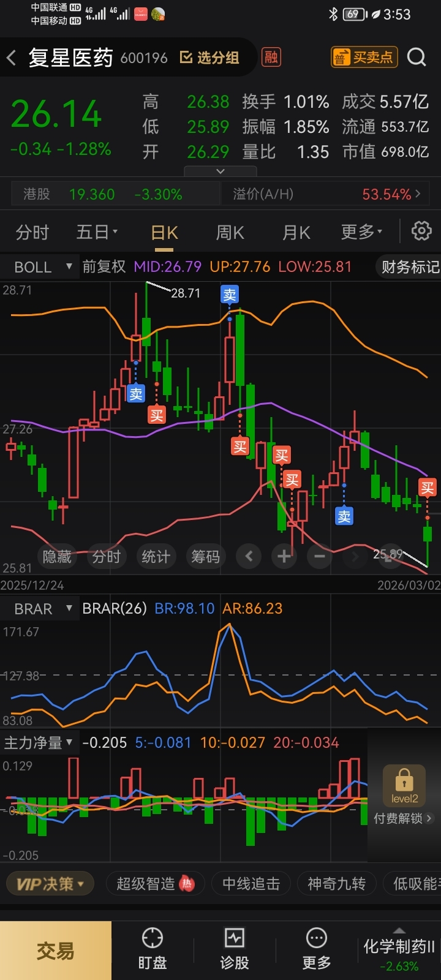This screenshot has width=441, height=980.
Task: Open 盯盘 watch icon
Action: pos(152,949)
